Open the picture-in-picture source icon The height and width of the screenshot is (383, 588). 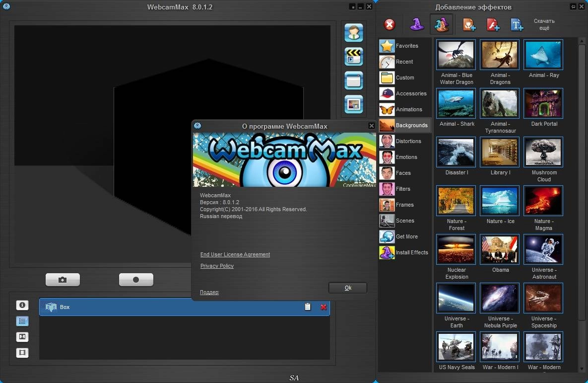(x=354, y=104)
